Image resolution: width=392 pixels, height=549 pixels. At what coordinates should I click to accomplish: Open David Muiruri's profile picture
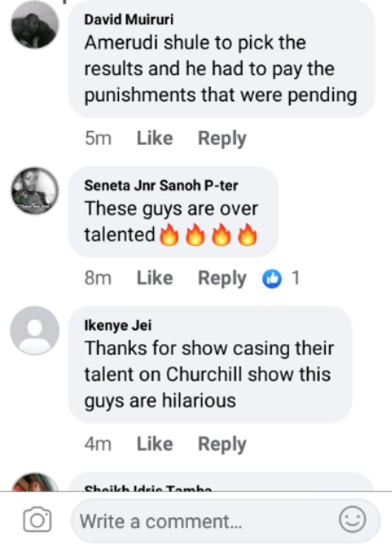(x=35, y=26)
